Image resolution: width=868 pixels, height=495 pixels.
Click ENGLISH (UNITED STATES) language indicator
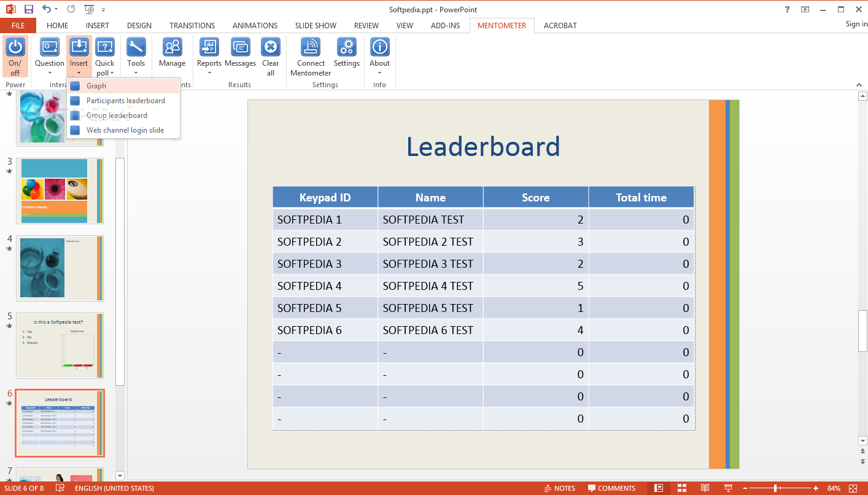click(x=114, y=488)
